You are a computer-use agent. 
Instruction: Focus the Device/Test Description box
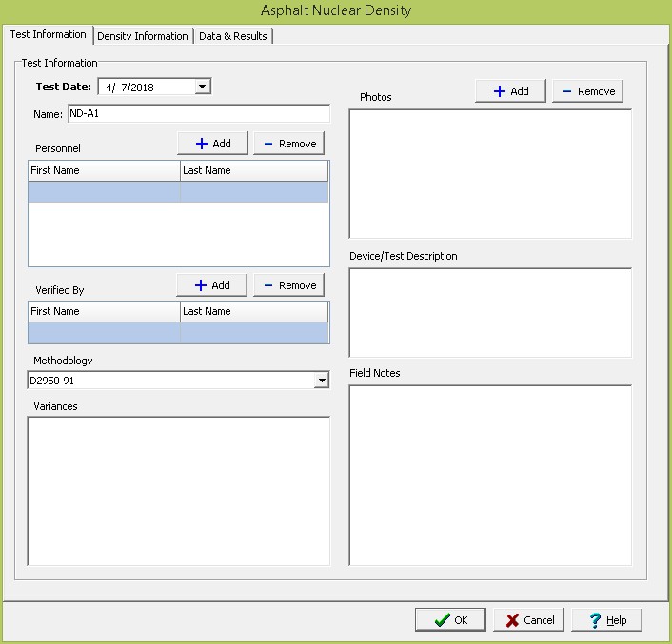click(x=490, y=313)
